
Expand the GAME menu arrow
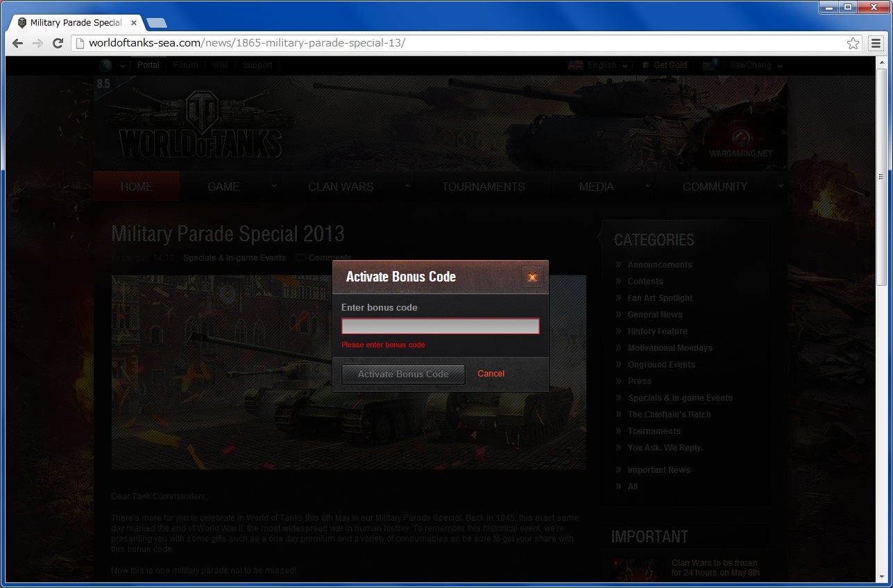point(274,186)
